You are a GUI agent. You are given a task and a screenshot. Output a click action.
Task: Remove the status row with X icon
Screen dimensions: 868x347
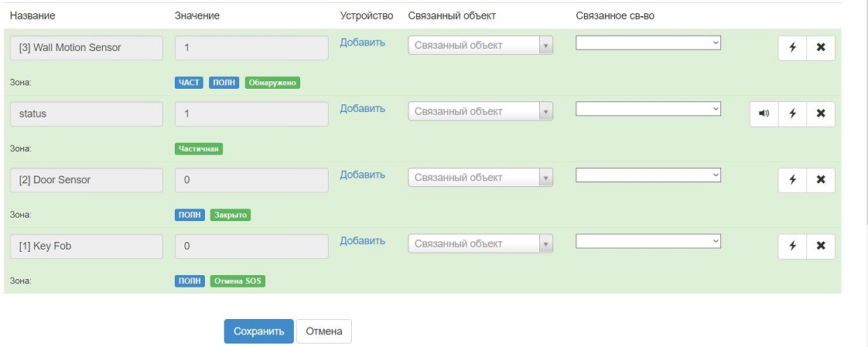[x=821, y=114]
